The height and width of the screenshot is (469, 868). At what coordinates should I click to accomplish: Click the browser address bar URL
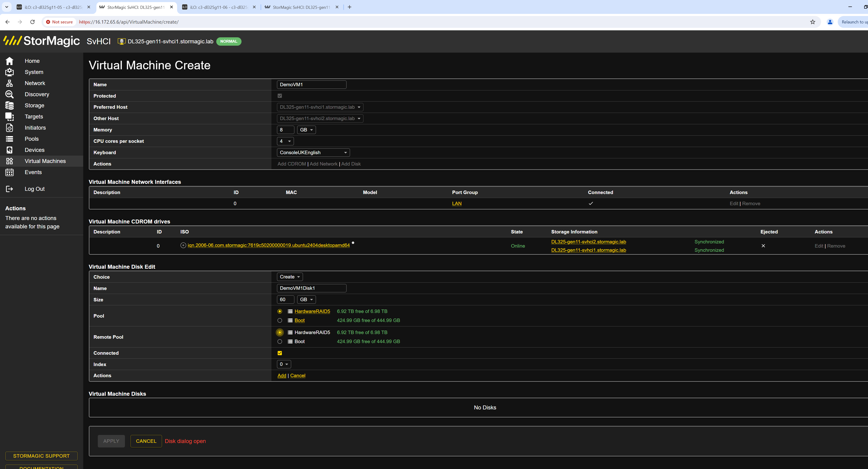pyautogui.click(x=128, y=22)
